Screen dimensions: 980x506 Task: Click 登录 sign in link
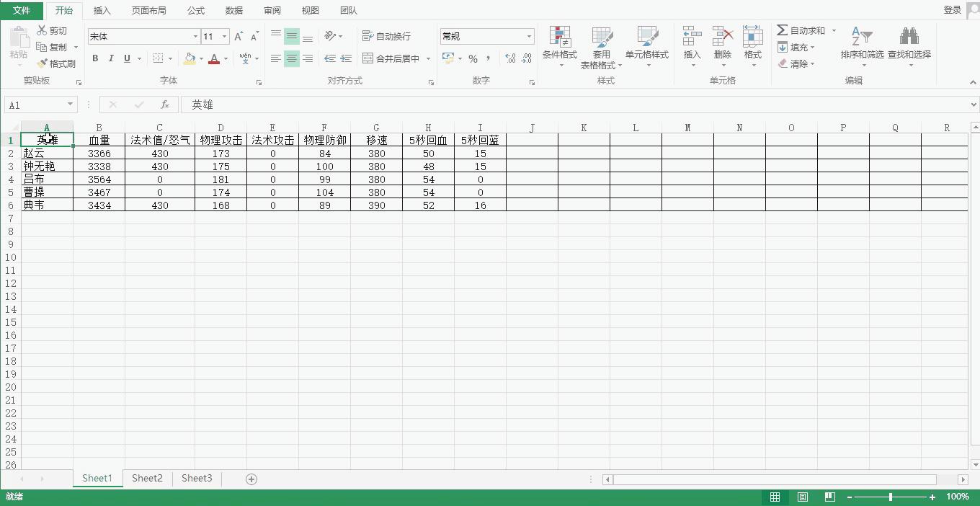953,10
